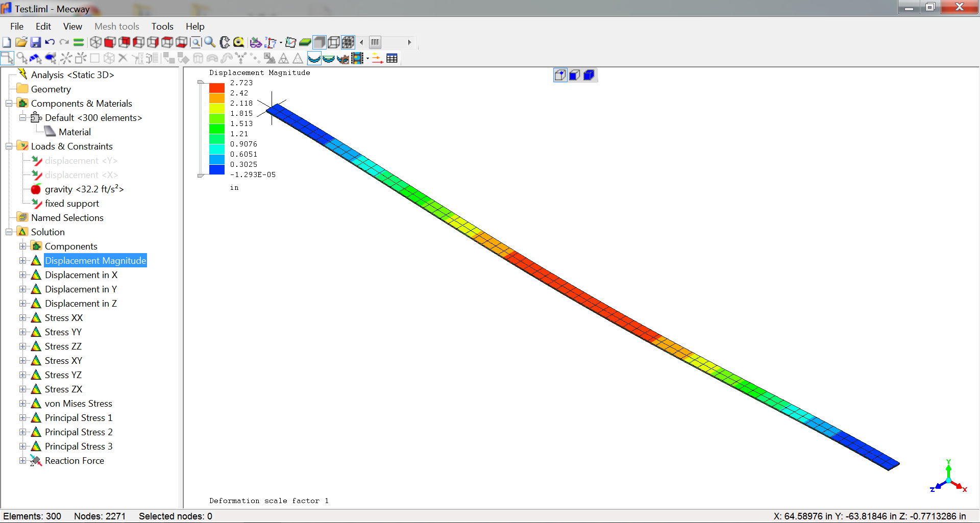The image size is (980, 523).
Task: Click the node number labels icon
Action: (x=271, y=42)
